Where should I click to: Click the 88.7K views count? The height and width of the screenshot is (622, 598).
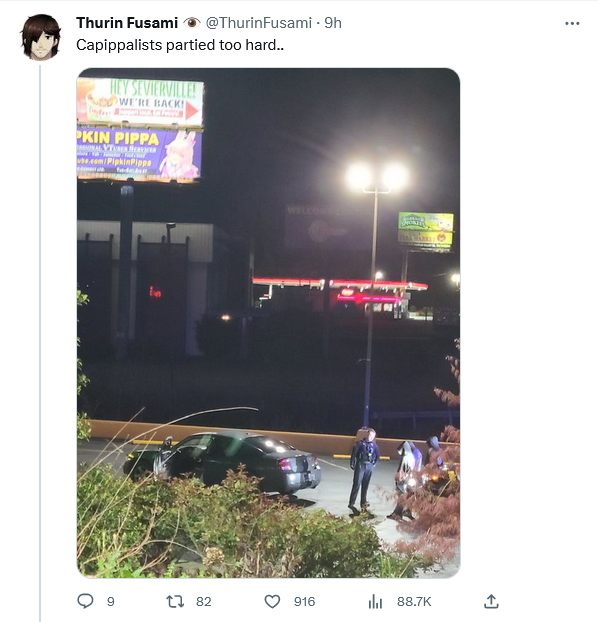414,601
